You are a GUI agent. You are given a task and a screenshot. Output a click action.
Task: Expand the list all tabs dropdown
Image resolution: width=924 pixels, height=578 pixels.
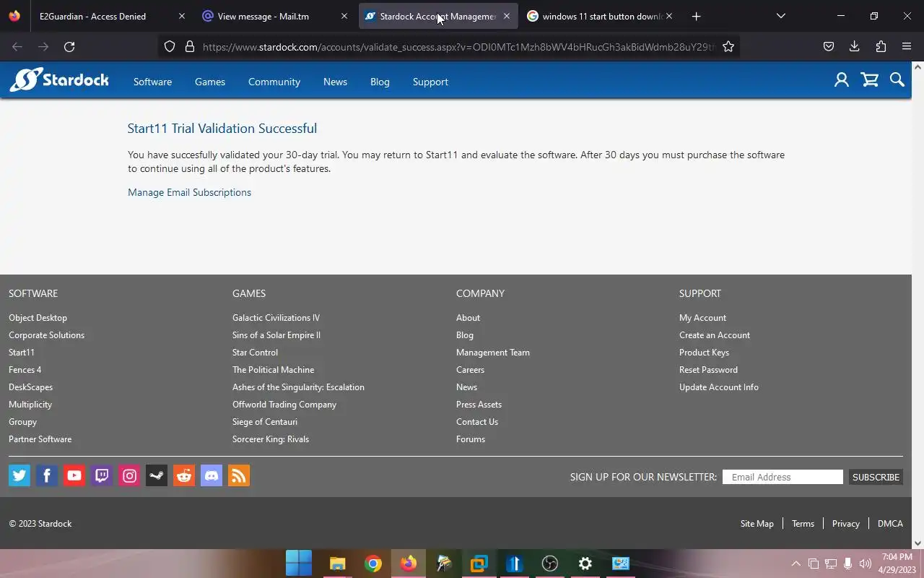coord(780,16)
